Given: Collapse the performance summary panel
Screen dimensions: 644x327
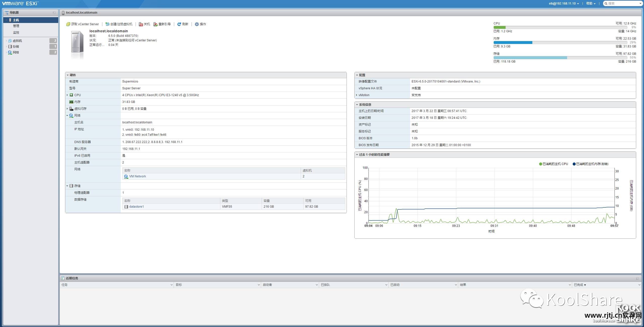Looking at the screenshot, I should point(357,155).
